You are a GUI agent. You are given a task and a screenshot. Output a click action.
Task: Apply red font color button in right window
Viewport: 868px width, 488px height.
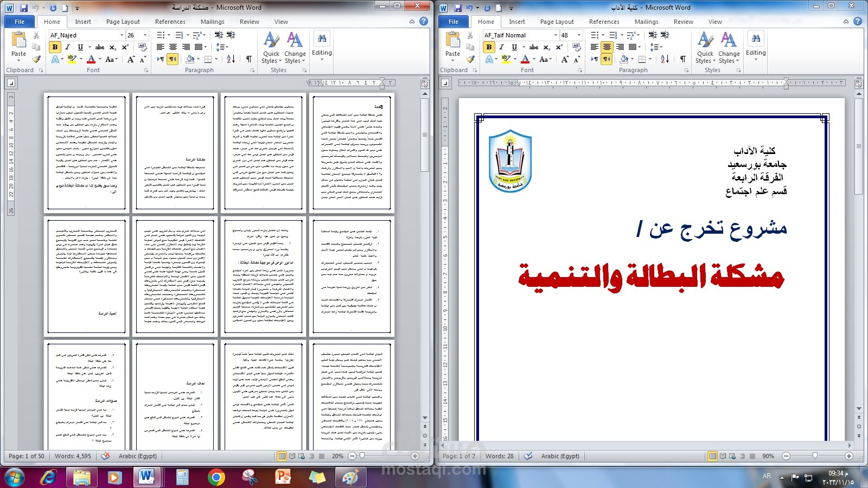click(525, 59)
